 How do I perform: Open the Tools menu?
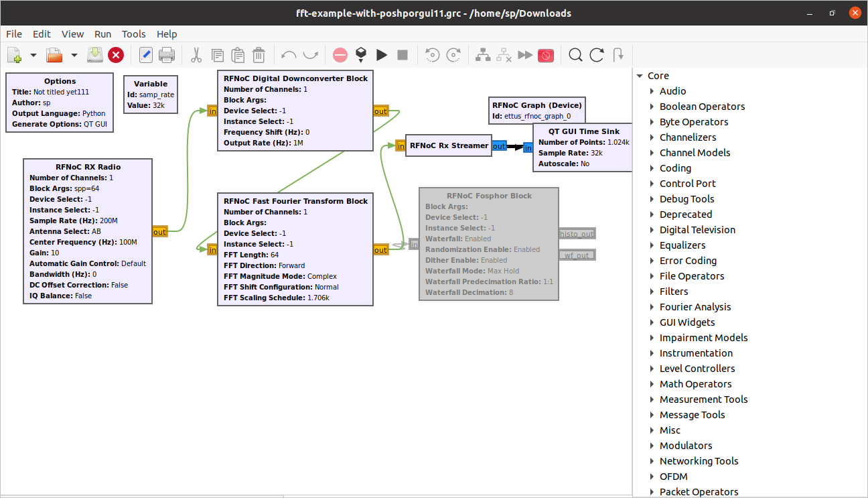click(133, 34)
